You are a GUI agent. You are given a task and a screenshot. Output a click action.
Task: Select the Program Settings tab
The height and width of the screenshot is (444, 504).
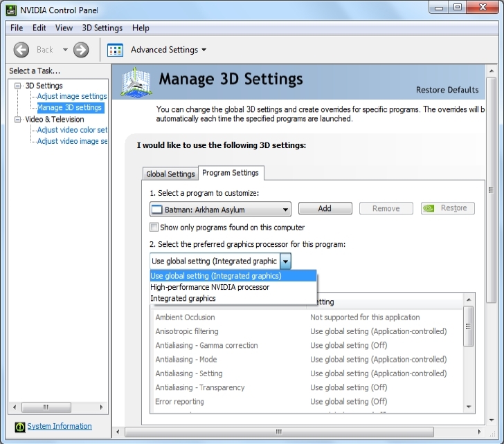point(231,173)
